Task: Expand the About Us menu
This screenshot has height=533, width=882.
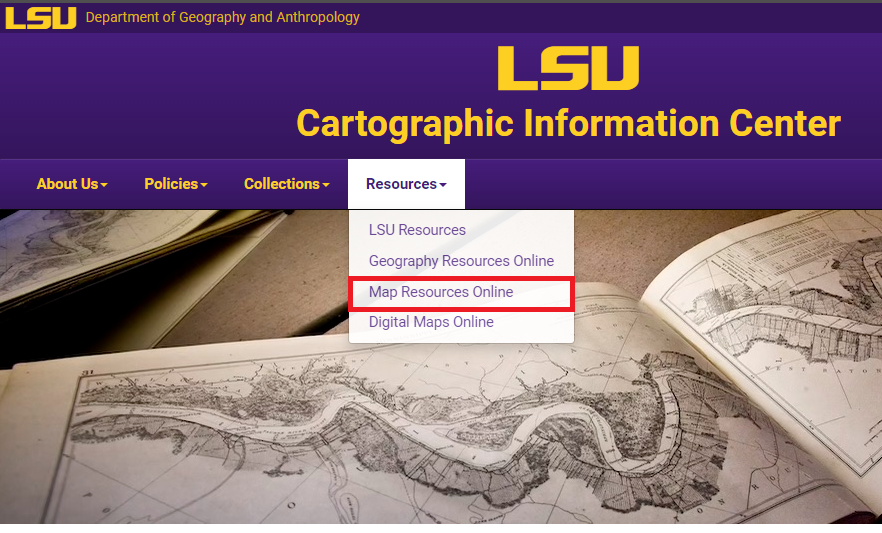Action: tap(72, 184)
